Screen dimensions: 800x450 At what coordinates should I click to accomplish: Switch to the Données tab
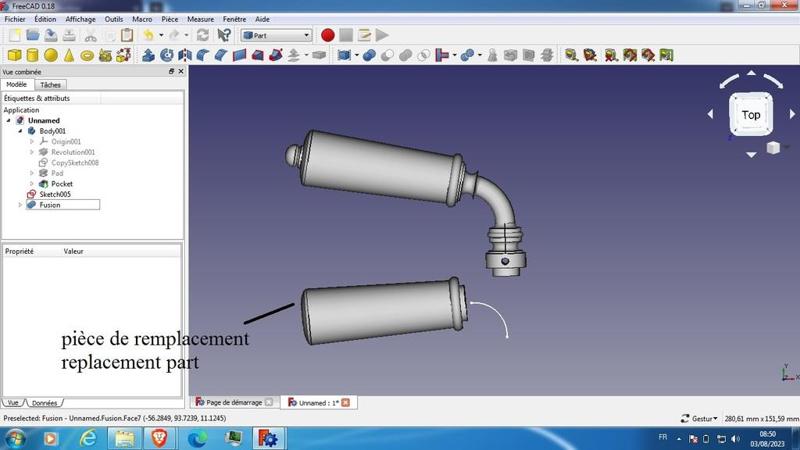pyautogui.click(x=44, y=403)
